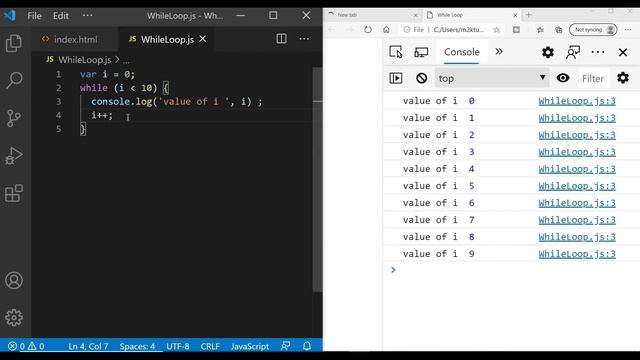Open the Extensions view
The height and width of the screenshot is (360, 640).
(x=14, y=193)
